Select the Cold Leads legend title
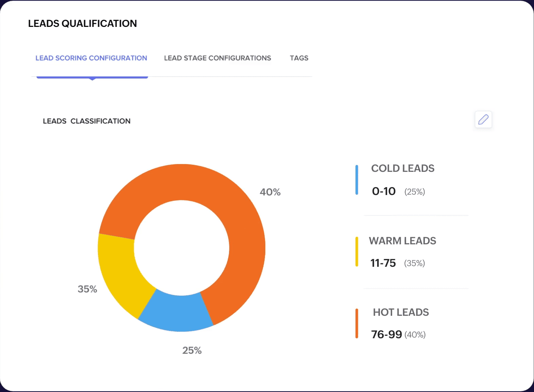The width and height of the screenshot is (534, 392). pyautogui.click(x=403, y=168)
